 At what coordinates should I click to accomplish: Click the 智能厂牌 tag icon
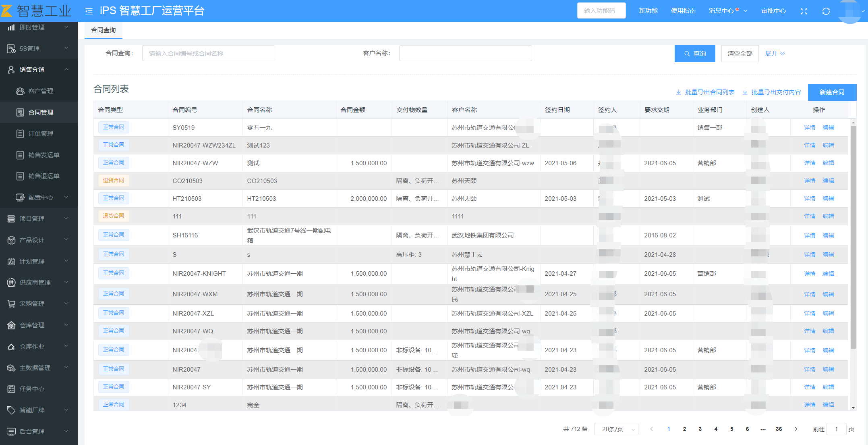tap(11, 410)
